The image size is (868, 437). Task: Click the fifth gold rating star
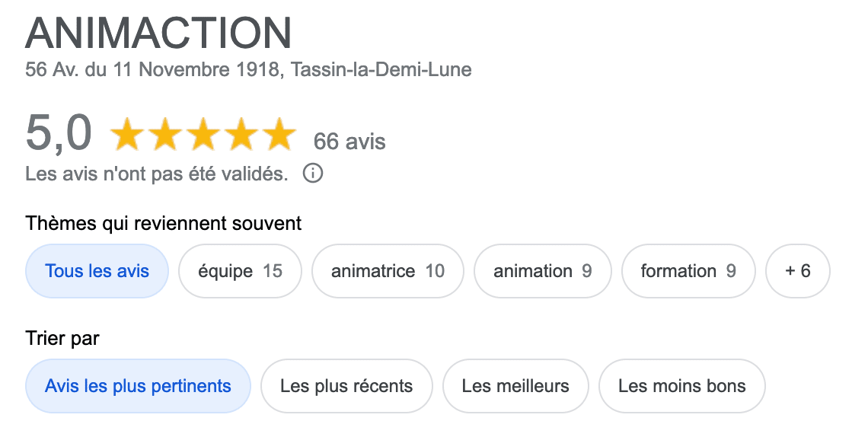point(279,135)
